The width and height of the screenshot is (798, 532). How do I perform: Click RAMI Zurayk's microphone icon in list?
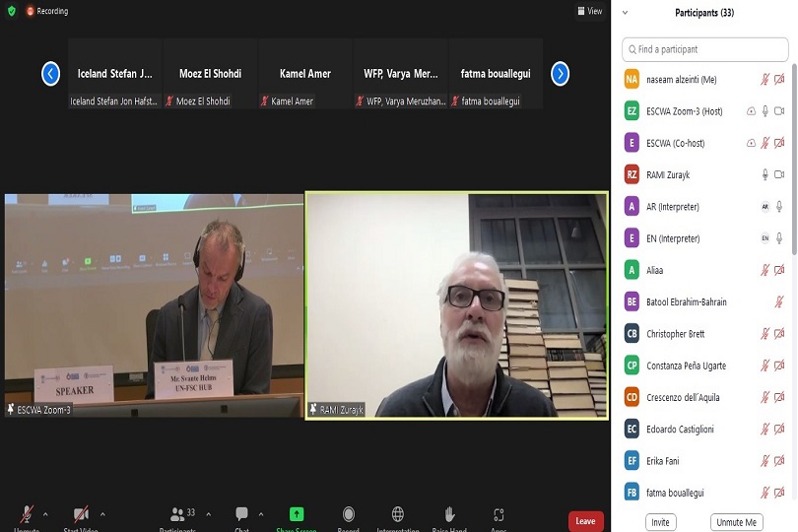coord(765,174)
